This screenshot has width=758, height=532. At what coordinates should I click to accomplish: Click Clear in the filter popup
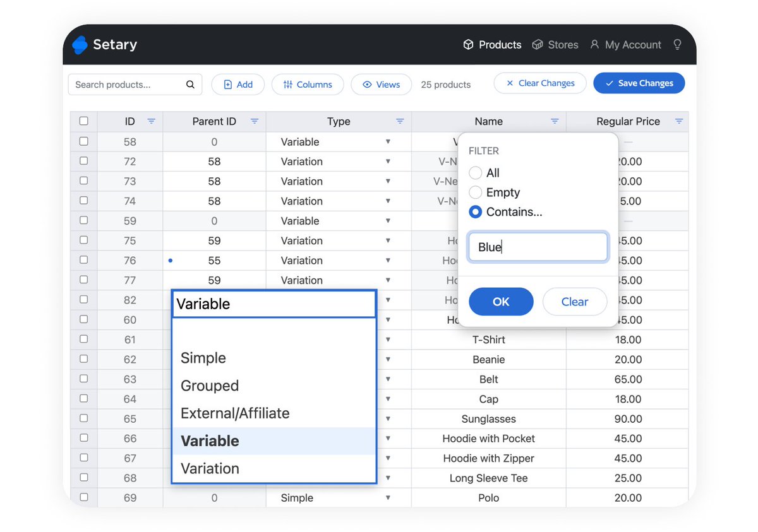click(x=575, y=302)
